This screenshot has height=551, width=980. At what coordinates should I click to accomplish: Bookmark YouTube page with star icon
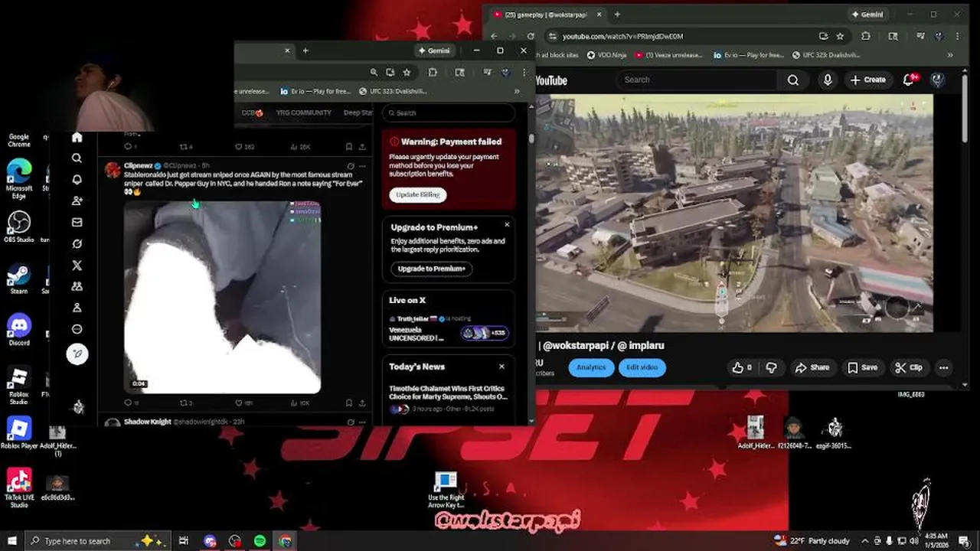click(840, 36)
